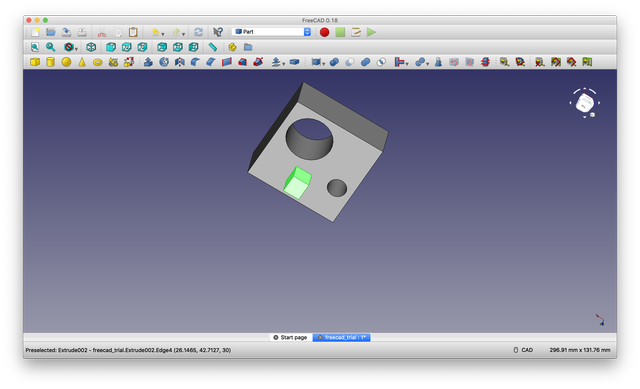This screenshot has height=389, width=640.
Task: Create a Torus primitive
Action: point(98,62)
